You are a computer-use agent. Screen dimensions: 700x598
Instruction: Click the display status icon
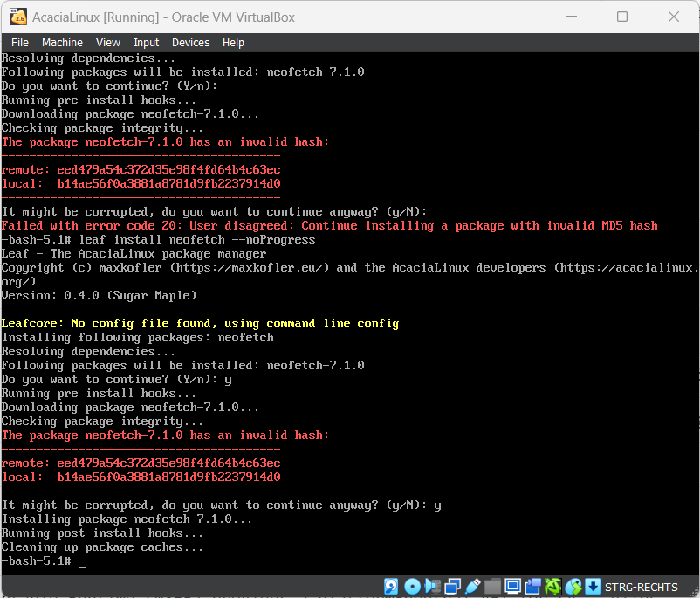(512, 586)
